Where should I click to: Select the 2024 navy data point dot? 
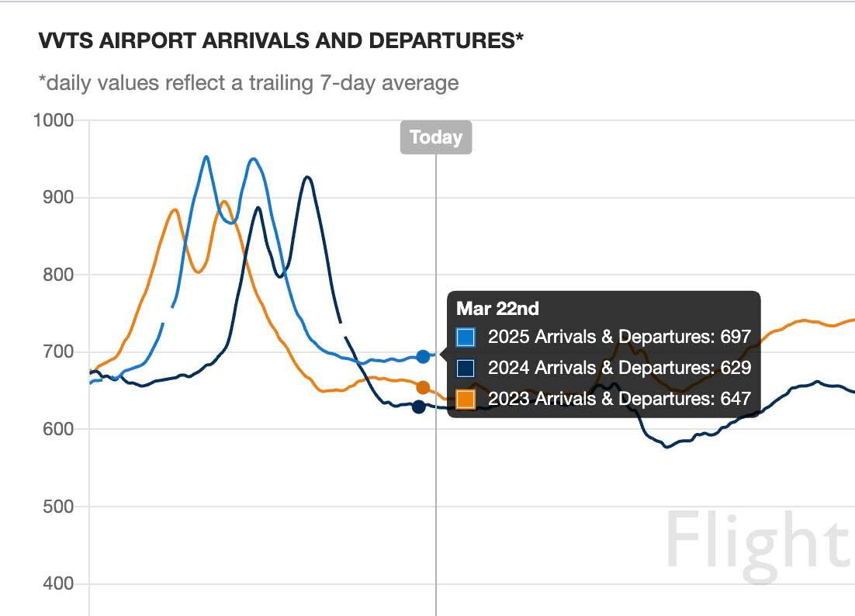[419, 407]
